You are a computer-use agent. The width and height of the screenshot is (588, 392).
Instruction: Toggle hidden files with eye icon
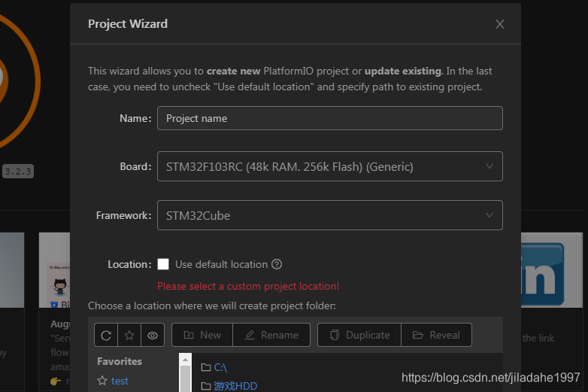click(153, 335)
